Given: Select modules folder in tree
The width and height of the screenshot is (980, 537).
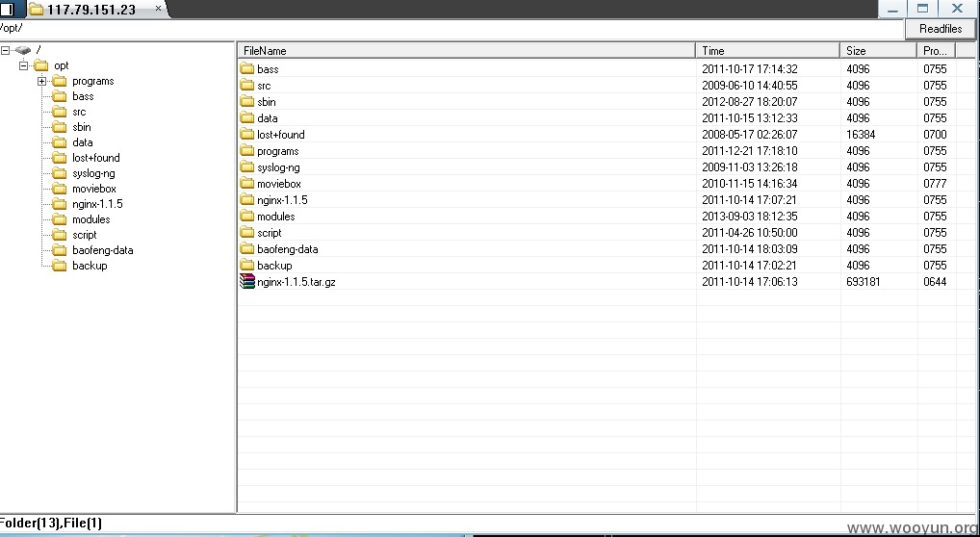Looking at the screenshot, I should tap(91, 219).
